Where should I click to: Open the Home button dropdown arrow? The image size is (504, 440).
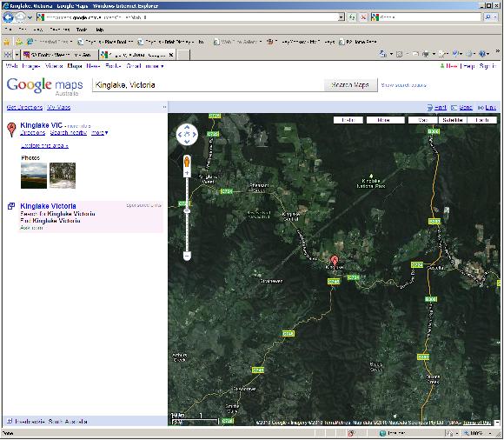point(391,54)
